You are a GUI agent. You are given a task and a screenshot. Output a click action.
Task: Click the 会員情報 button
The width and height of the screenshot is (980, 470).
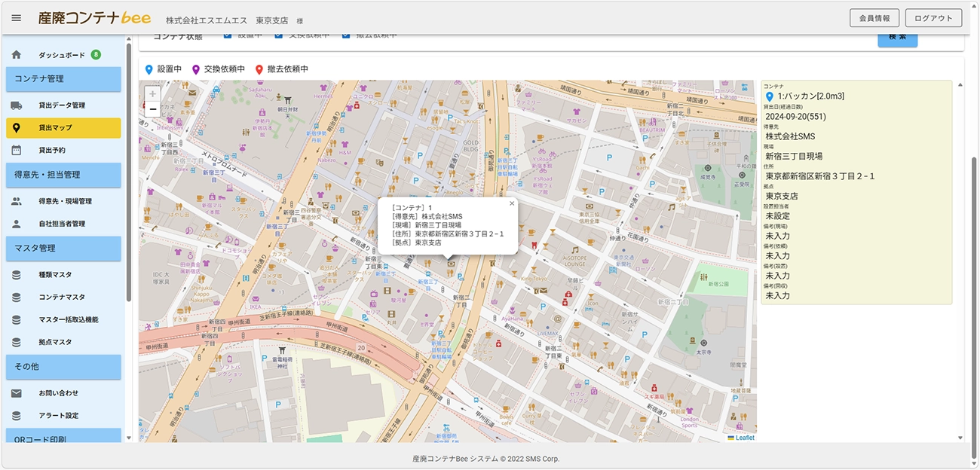pyautogui.click(x=874, y=18)
